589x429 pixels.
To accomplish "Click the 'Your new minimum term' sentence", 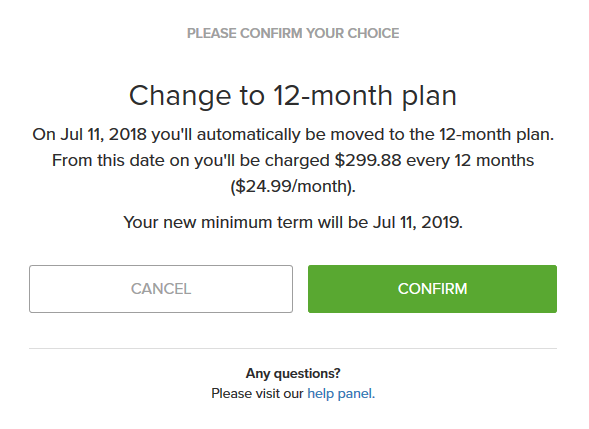I will coord(293,222).
